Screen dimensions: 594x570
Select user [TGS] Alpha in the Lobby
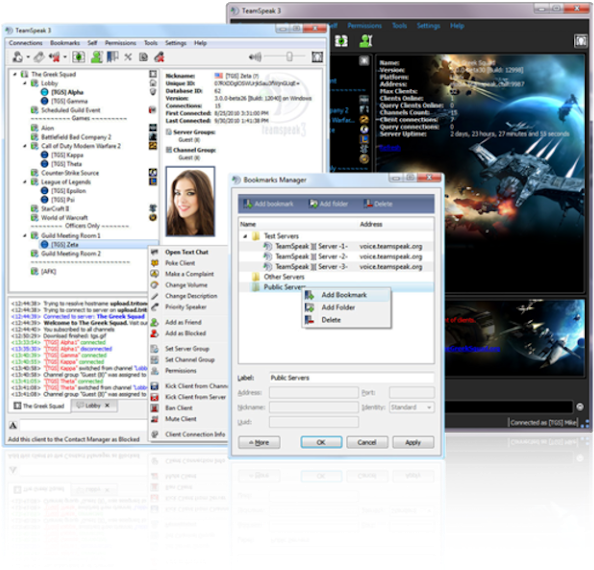[67, 92]
